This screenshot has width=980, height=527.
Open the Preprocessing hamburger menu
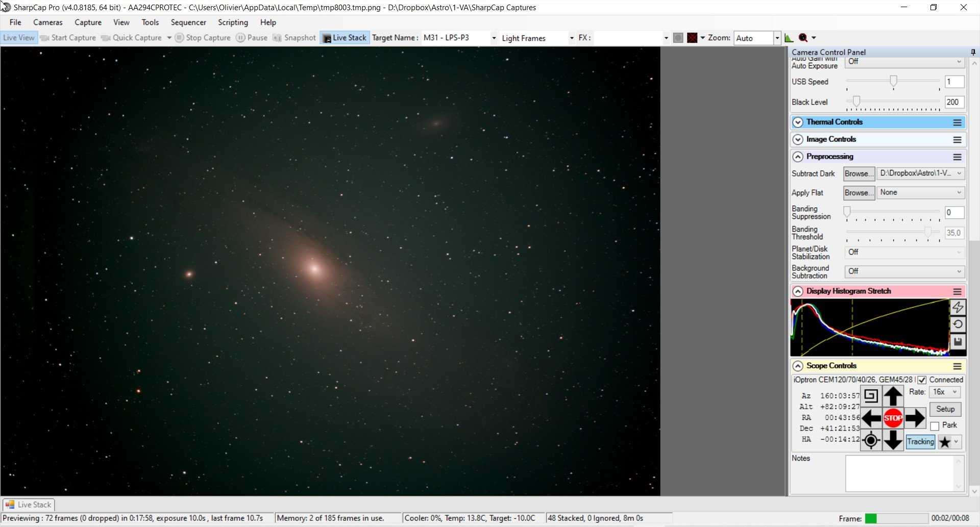[x=957, y=157]
